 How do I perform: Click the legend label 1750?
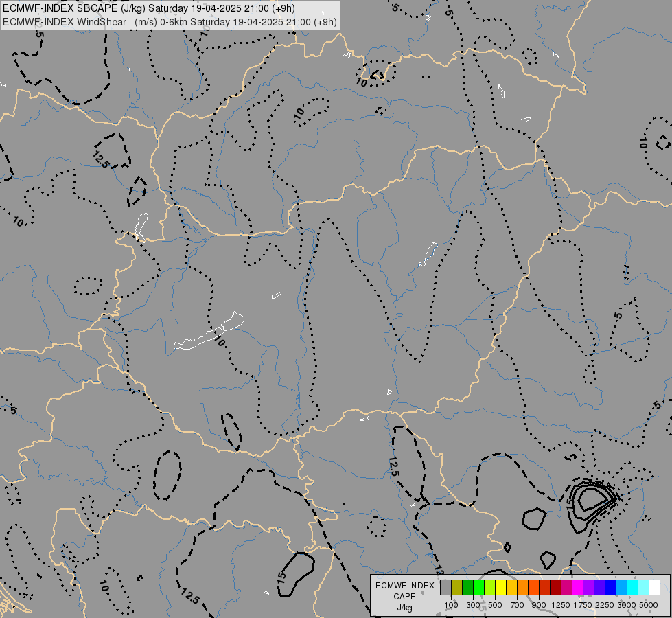[x=583, y=605]
